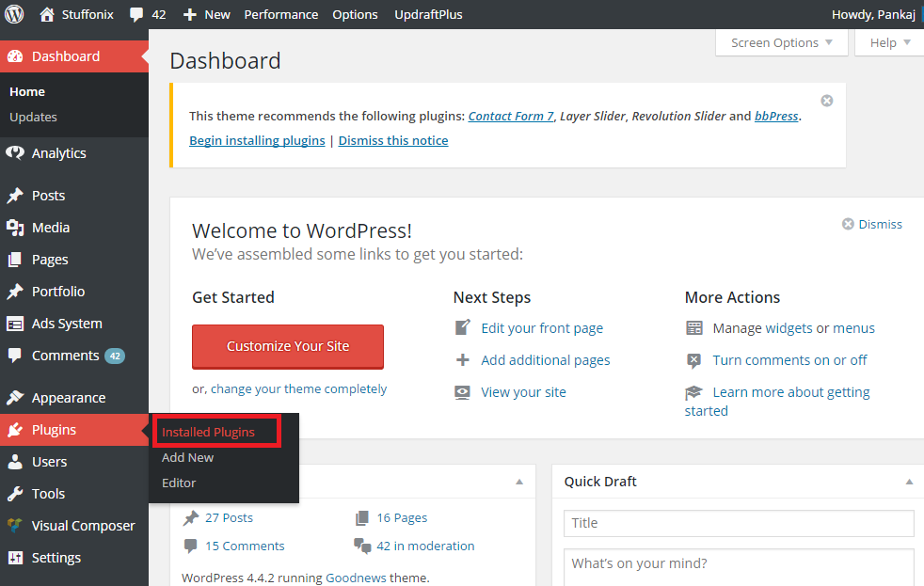Select Installed Plugins from the submenu

(208, 433)
